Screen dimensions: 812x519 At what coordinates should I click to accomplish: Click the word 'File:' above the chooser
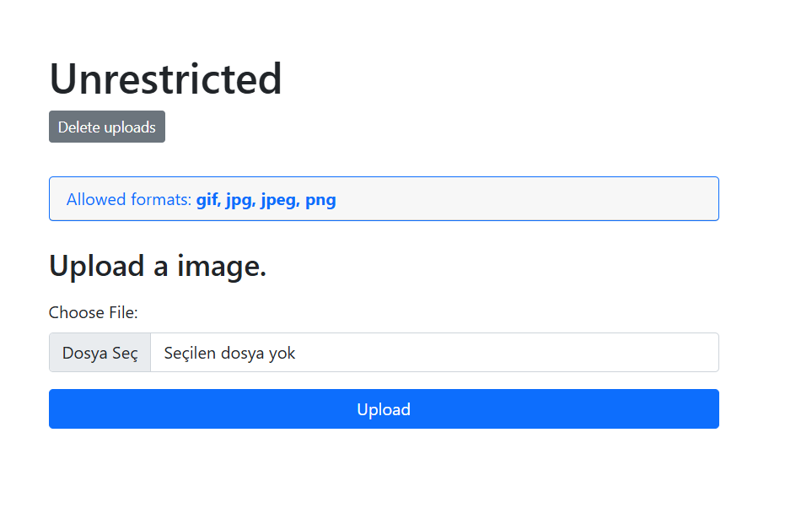pyautogui.click(x=124, y=312)
